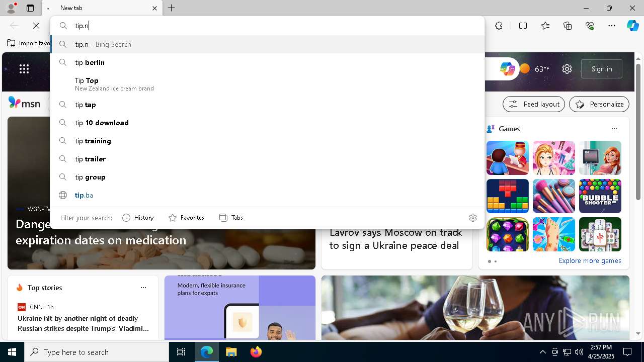Open the makeup brushes game thumbnail
This screenshot has width=644, height=362.
click(x=554, y=196)
